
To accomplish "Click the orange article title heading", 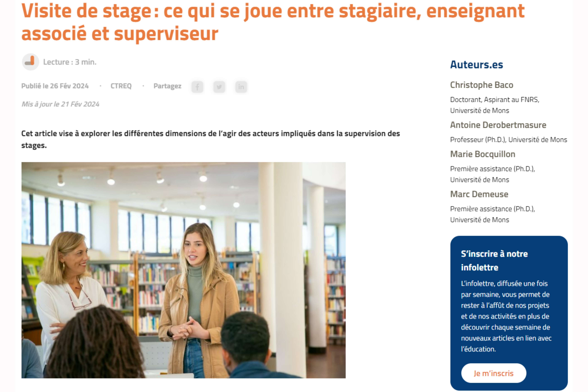I will (273, 22).
